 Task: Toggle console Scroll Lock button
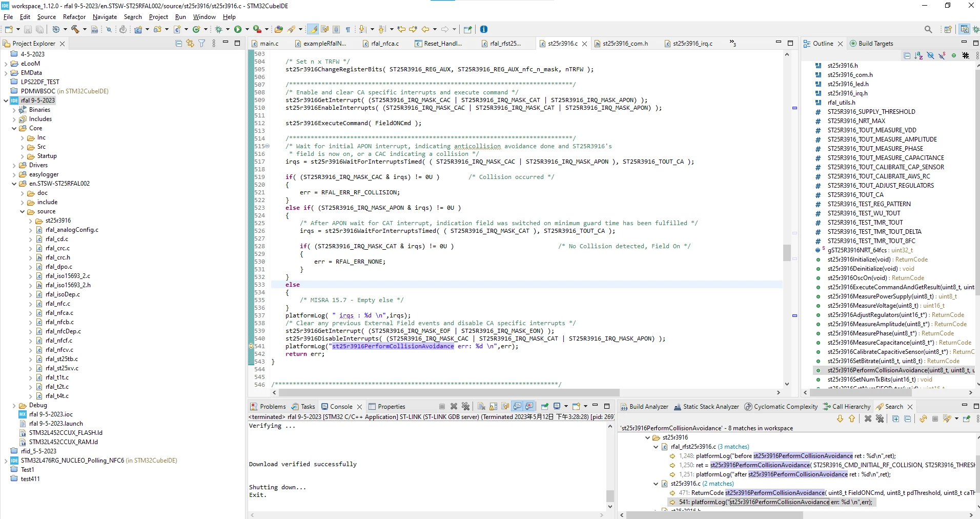[493, 406]
